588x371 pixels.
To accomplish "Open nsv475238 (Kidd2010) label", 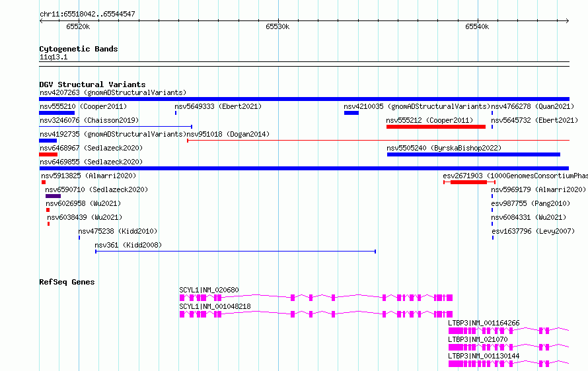I will click(x=118, y=231).
